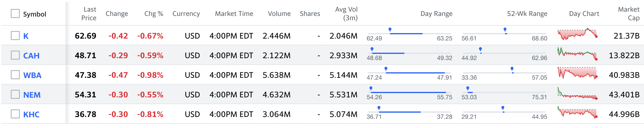Open the K intraday day chart thumbnail
The image size is (644, 128).
click(x=577, y=34)
